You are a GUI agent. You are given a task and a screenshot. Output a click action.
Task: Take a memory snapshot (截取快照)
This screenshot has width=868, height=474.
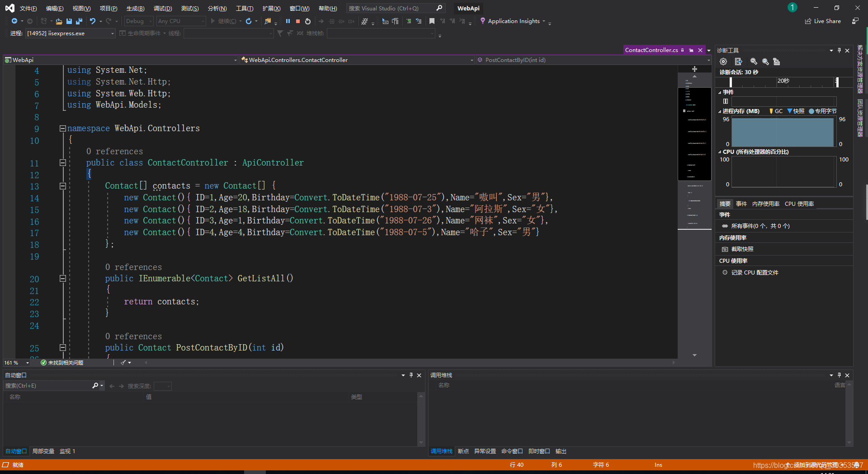click(x=737, y=249)
